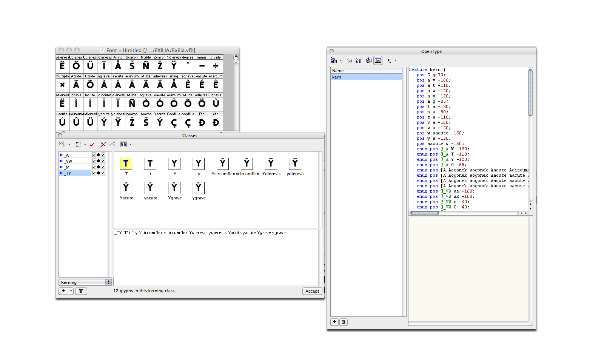Toggle second checkbox of the _M class
The image size is (604, 364).
(103, 167)
